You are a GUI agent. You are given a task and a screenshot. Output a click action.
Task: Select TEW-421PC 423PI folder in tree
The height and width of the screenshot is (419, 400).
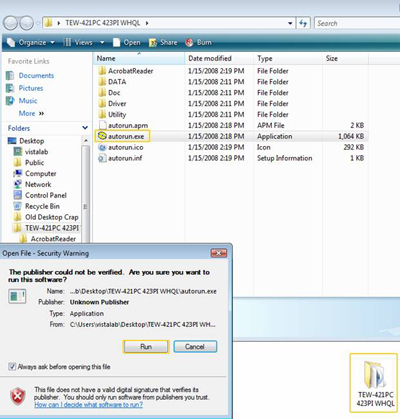pos(52,228)
